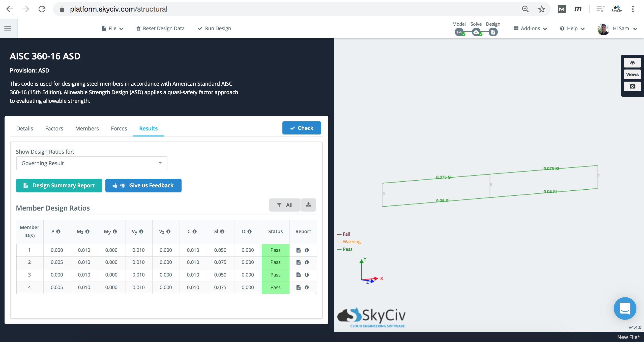Expand the File menu in top toolbar
The image size is (644, 342).
pos(112,28)
